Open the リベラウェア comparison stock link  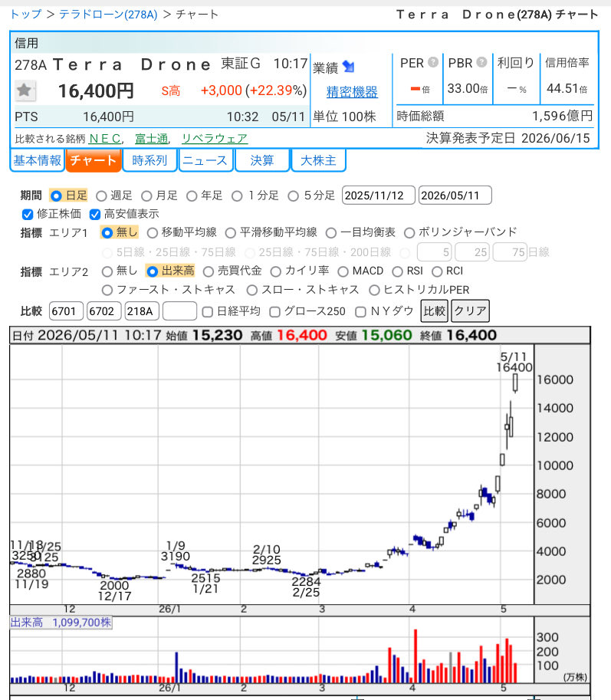pos(215,139)
